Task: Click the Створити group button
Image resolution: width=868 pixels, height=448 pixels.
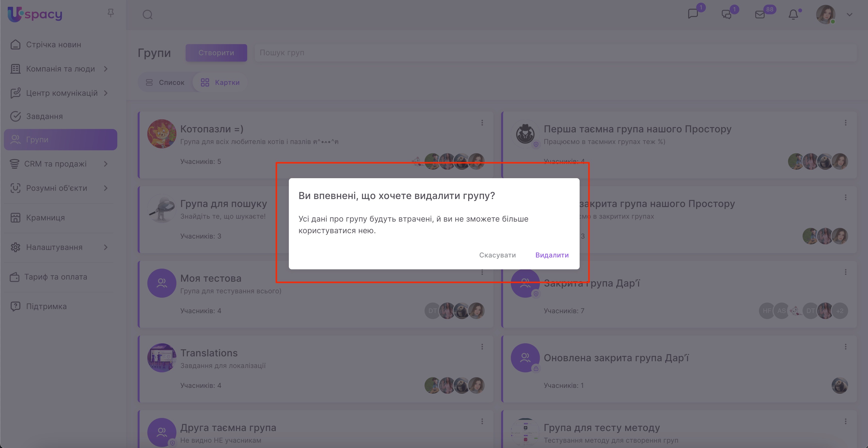Action: coord(216,53)
